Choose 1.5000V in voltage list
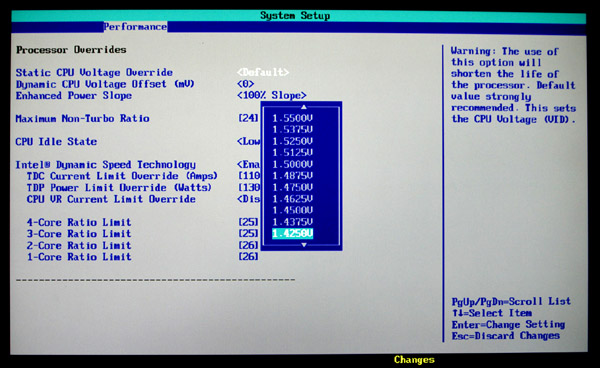Viewport: 600px width, 368px height. pyautogui.click(x=292, y=164)
